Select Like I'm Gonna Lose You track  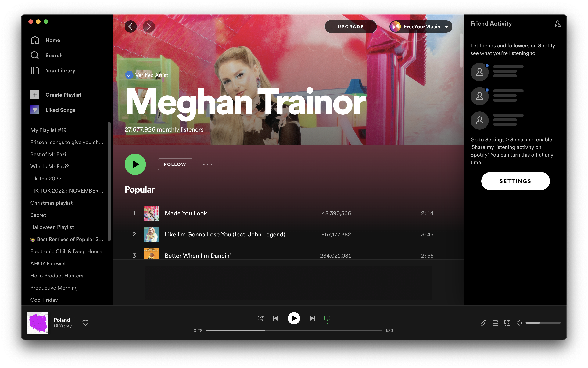pyautogui.click(x=225, y=234)
